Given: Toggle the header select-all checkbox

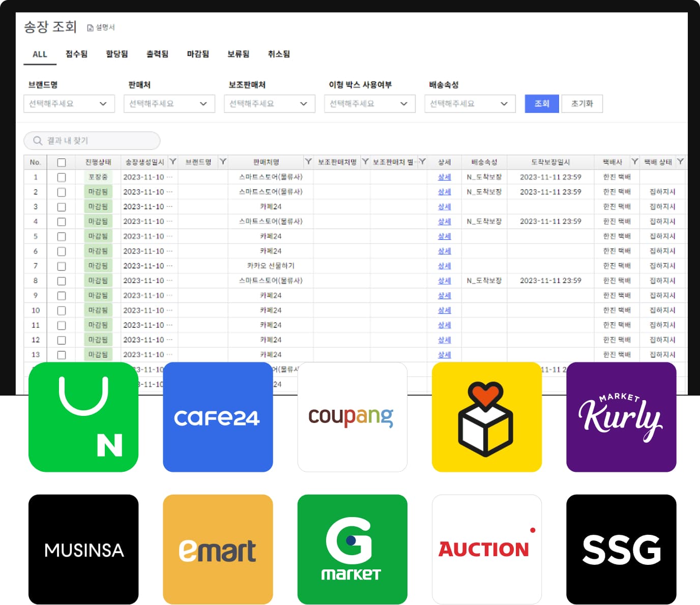Looking at the screenshot, I should (62, 163).
